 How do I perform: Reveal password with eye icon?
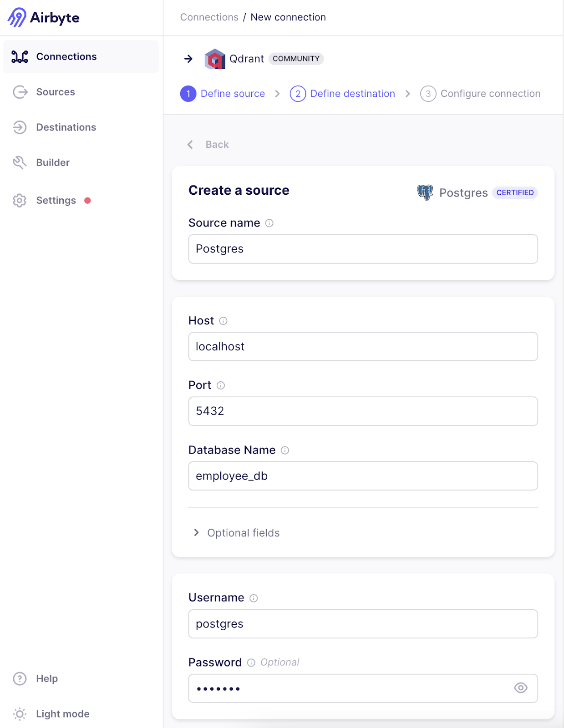point(521,688)
